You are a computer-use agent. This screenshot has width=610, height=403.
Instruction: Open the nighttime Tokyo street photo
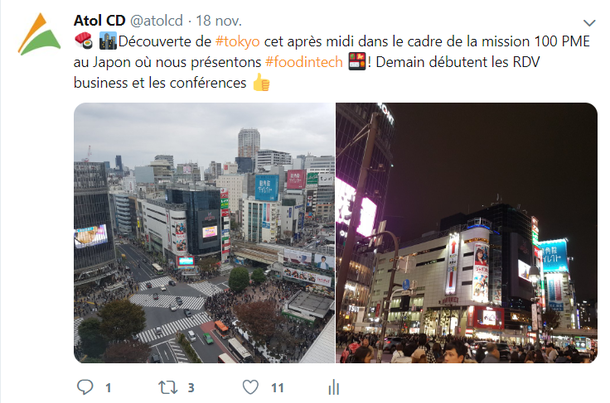[x=466, y=233]
